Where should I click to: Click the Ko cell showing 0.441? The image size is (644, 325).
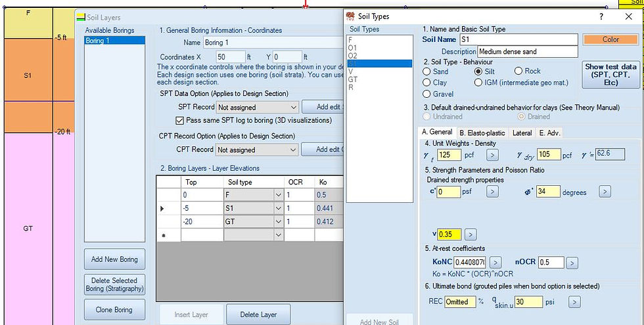[x=329, y=209]
